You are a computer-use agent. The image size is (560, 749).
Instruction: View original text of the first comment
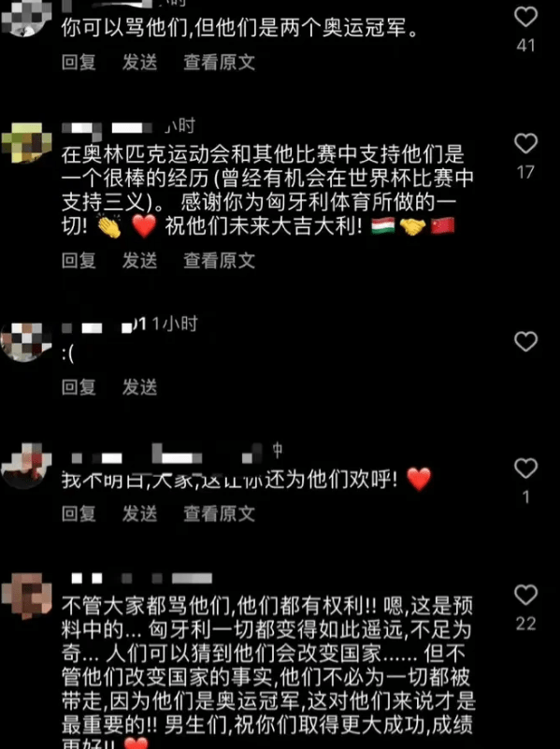click(219, 62)
